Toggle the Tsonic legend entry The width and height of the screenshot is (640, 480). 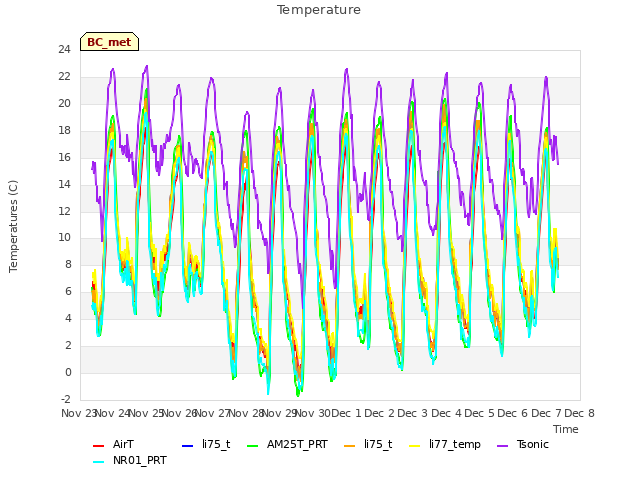click(x=523, y=444)
